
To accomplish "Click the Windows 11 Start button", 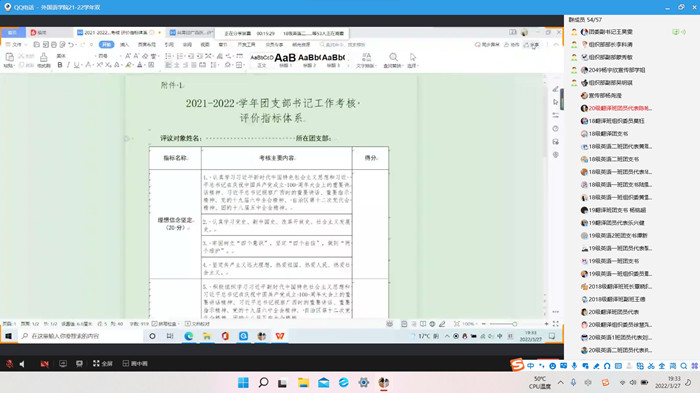I will click(243, 383).
